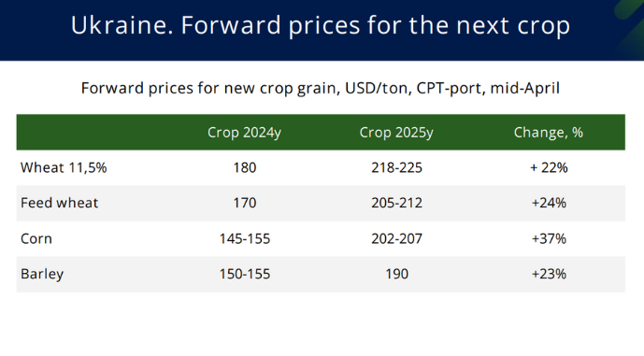Image resolution: width=644 pixels, height=356 pixels.
Task: Click the Wheat 2024 price cell '180'
Action: (x=245, y=167)
